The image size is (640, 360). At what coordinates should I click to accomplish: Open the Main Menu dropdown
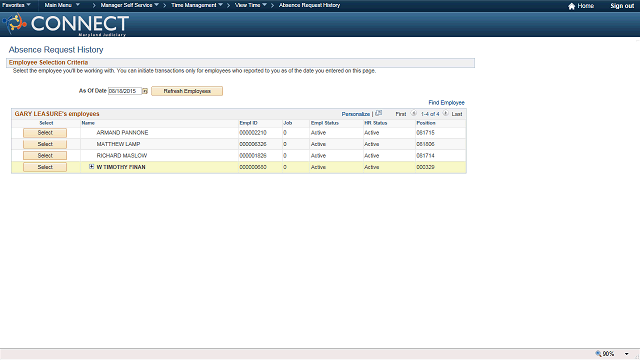pos(62,5)
